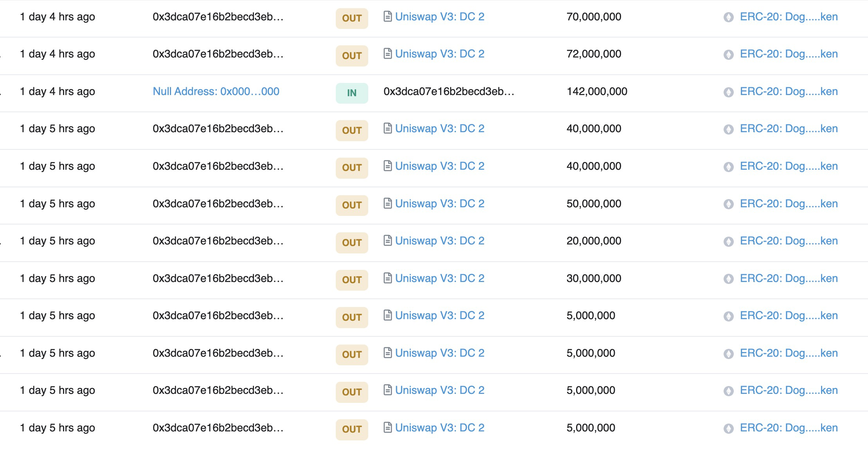Image resolution: width=868 pixels, height=449 pixels.
Task: Click contract icon in the 30,000,000 row
Action: coord(387,278)
